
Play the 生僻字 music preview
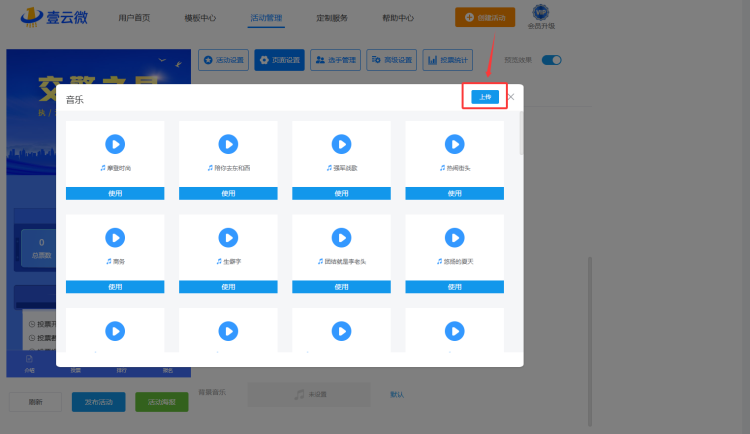228,237
